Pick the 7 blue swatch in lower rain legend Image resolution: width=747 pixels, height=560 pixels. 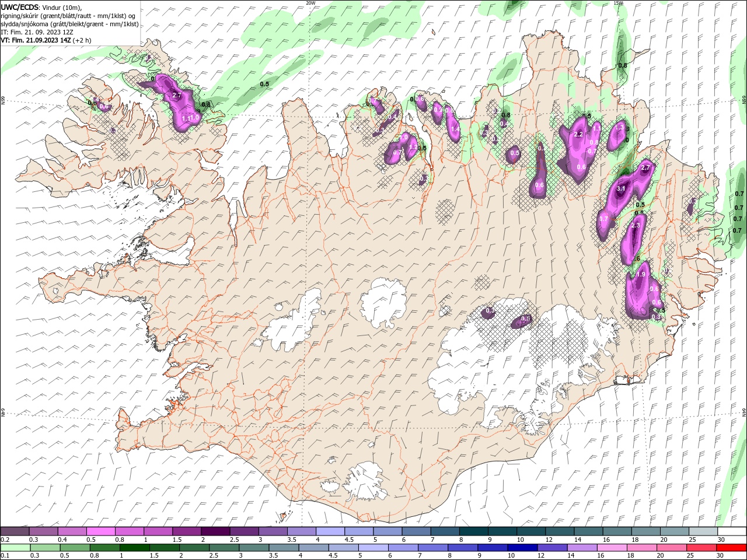pyautogui.click(x=433, y=547)
